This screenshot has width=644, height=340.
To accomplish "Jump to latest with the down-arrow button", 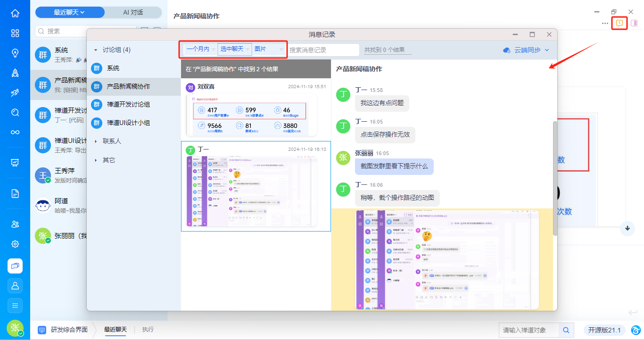I will tap(627, 228).
